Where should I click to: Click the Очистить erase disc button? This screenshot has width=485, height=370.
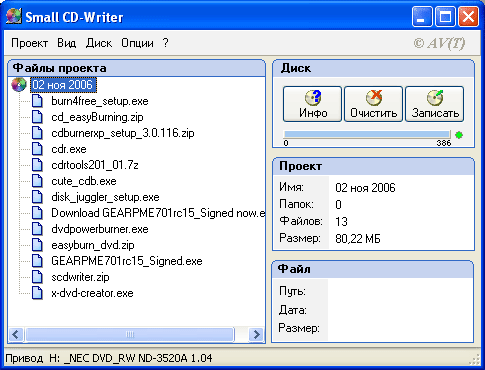(x=373, y=104)
